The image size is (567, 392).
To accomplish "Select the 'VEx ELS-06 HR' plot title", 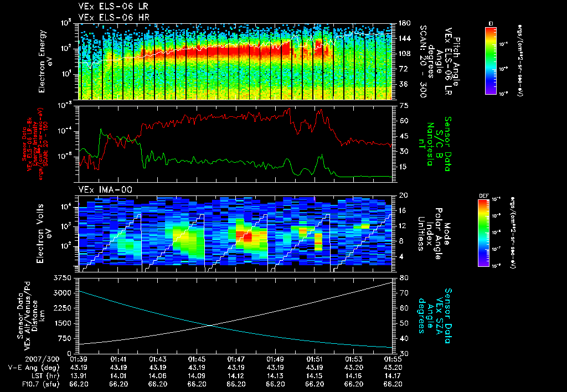I will pos(114,17).
